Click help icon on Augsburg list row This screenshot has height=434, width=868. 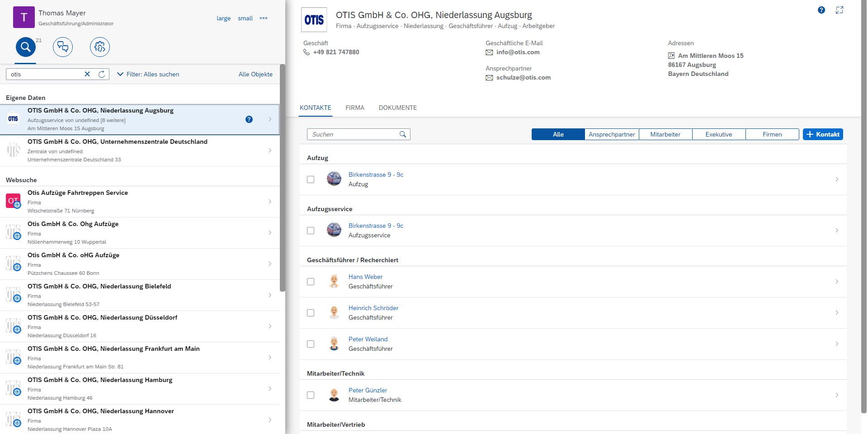[x=249, y=119]
